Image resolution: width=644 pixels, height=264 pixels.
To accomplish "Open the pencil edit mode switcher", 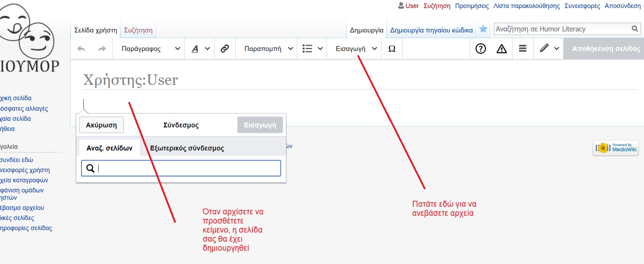I will click(549, 49).
